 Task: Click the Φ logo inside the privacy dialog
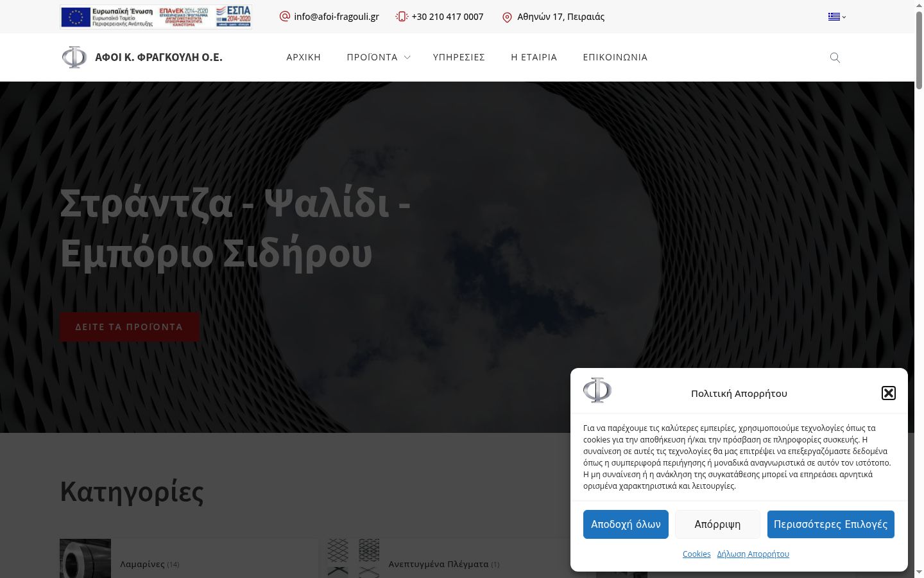(x=597, y=390)
